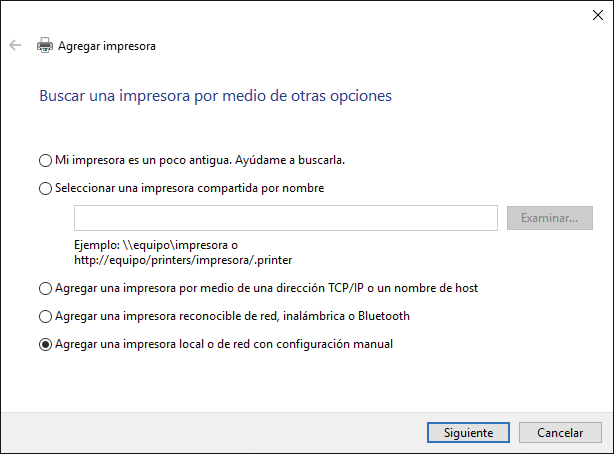Click the back arrow icon

pos(15,45)
